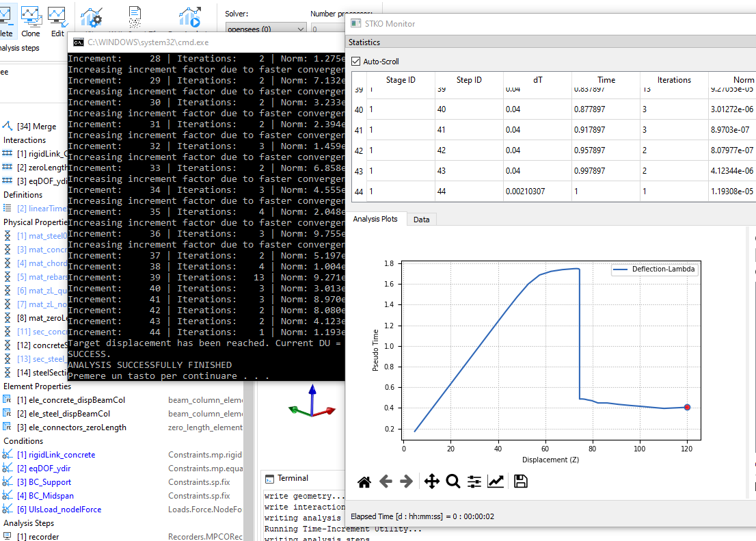756x541 pixels.
Task: Click the STKO Monitor window icon
Action: pos(356,24)
